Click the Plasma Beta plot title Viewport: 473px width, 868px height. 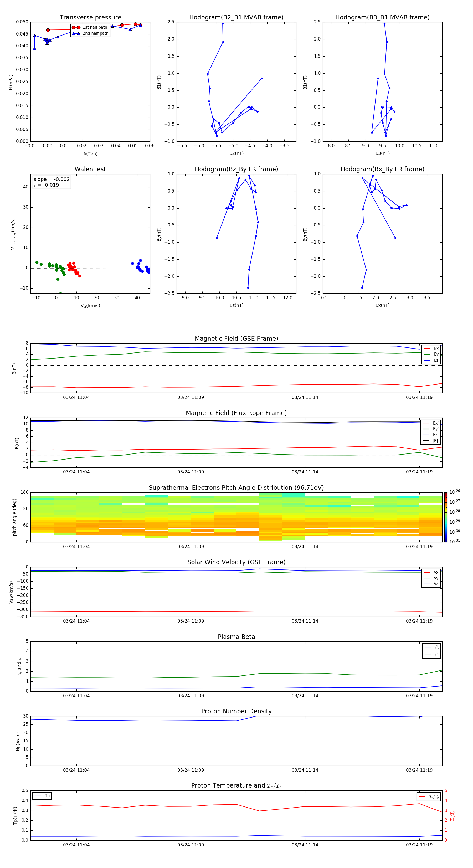click(236, 637)
